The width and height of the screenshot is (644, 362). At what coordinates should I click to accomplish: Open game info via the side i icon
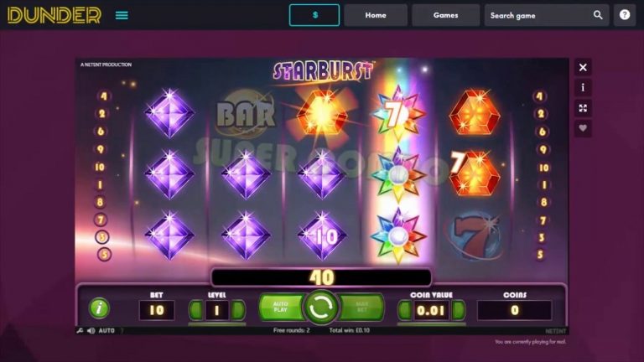click(x=583, y=87)
